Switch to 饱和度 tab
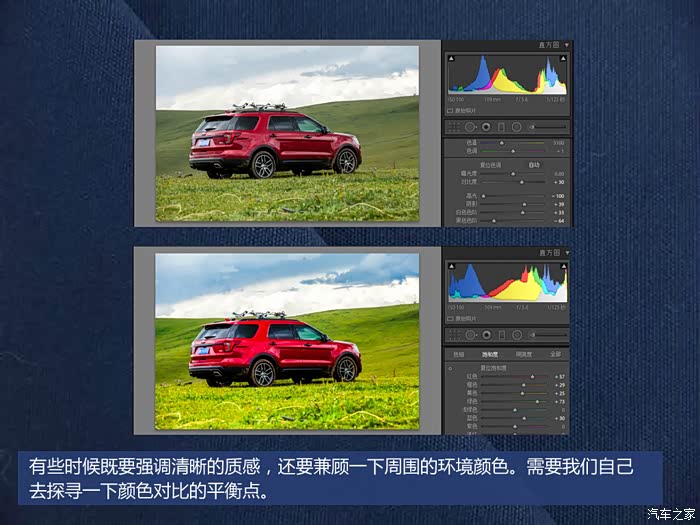The width and height of the screenshot is (700, 525). [490, 354]
